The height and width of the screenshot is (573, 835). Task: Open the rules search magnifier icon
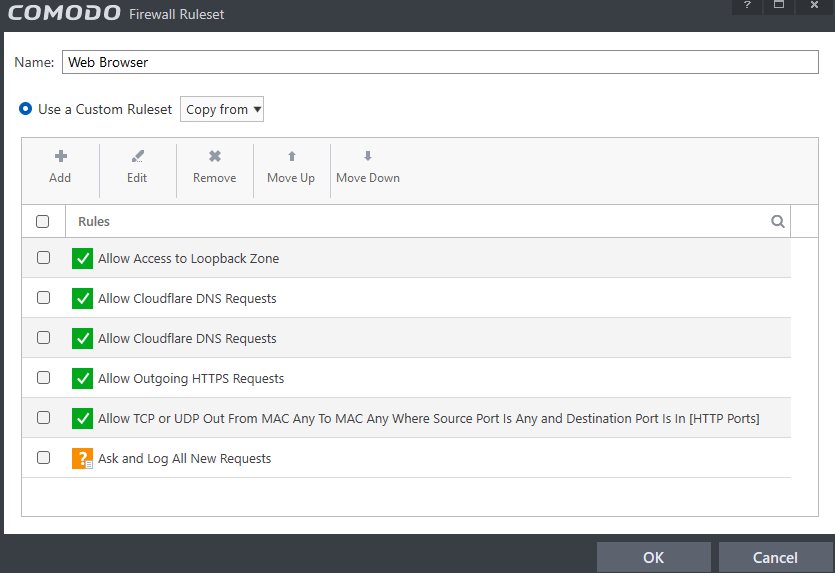coord(777,221)
